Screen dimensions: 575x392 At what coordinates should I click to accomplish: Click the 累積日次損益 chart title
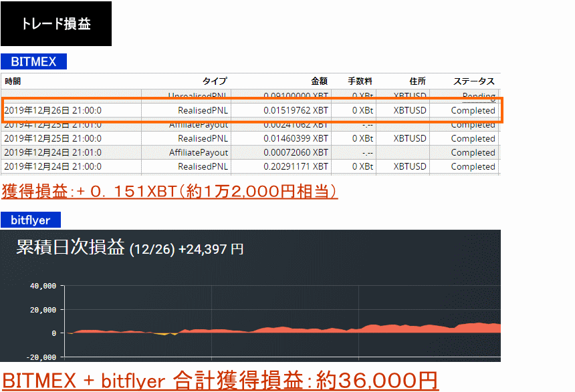point(70,248)
